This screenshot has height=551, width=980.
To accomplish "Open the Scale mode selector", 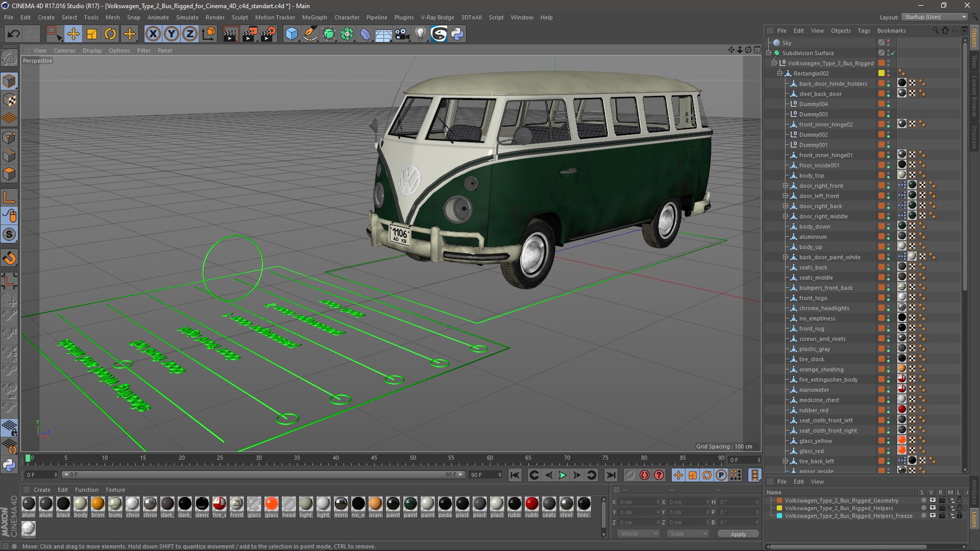I will pyautogui.click(x=688, y=534).
